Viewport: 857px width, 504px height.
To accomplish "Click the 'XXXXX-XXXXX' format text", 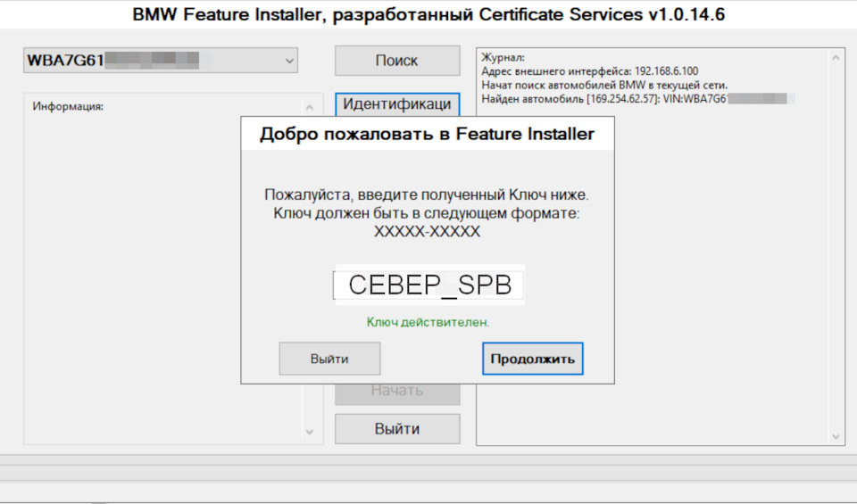I will coord(427,232).
